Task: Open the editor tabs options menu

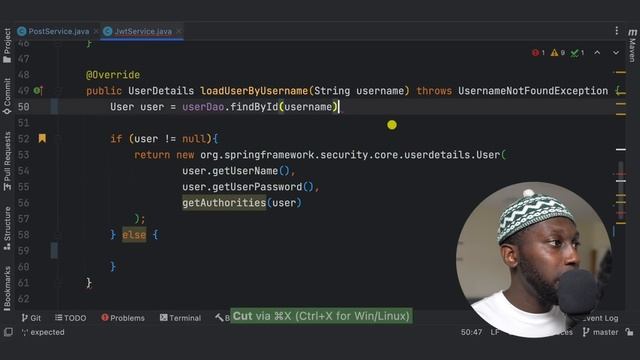Action: (616, 31)
